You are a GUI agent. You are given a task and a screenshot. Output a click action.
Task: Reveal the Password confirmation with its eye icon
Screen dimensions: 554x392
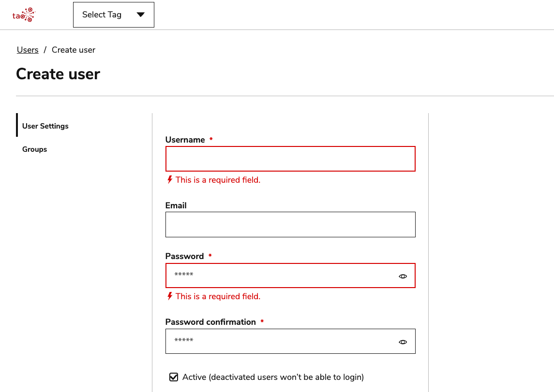403,341
